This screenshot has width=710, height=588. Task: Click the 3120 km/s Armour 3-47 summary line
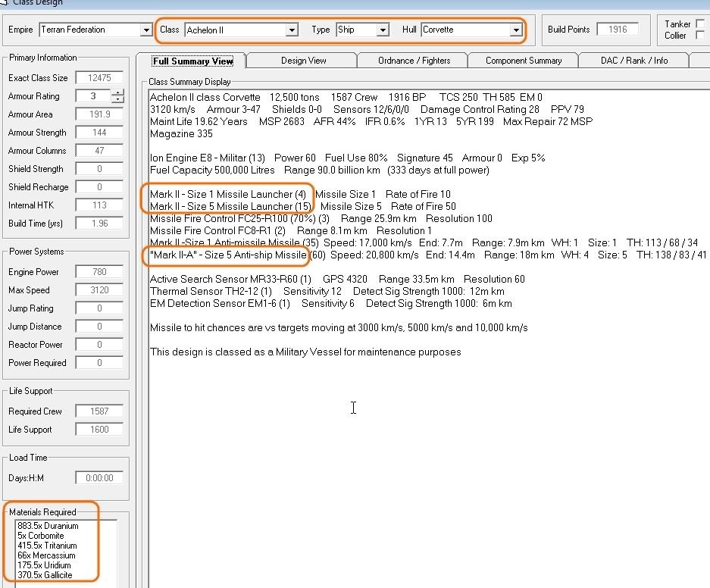pos(367,110)
